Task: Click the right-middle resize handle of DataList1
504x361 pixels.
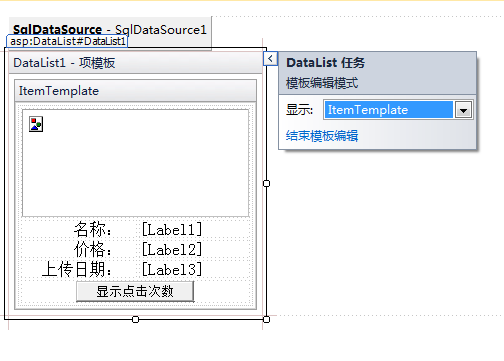Action: click(266, 184)
